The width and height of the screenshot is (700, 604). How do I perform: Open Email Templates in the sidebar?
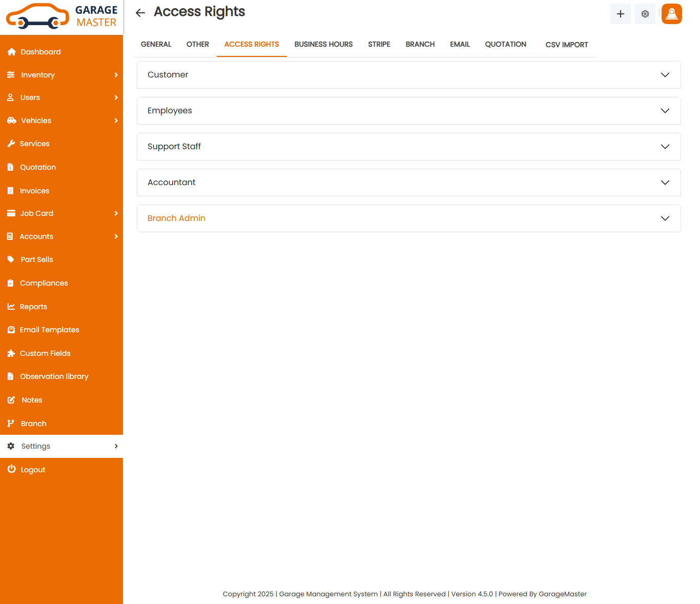click(x=49, y=330)
